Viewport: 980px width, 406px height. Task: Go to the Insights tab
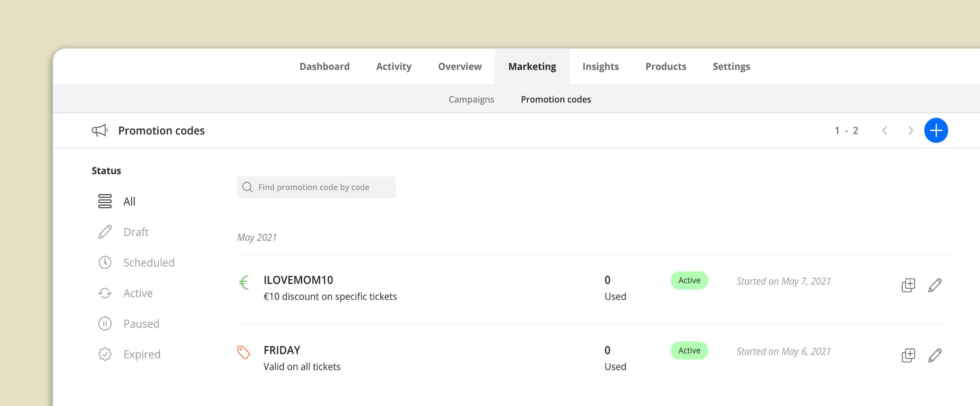[600, 66]
